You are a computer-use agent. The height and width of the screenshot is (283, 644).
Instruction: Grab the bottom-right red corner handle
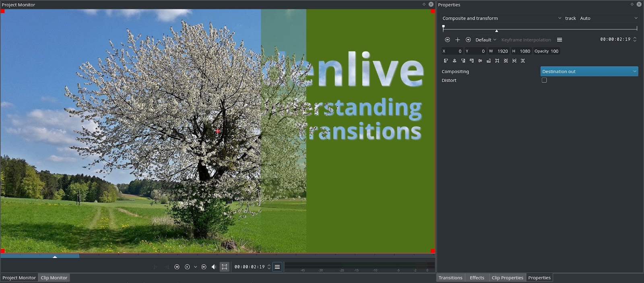(433, 251)
